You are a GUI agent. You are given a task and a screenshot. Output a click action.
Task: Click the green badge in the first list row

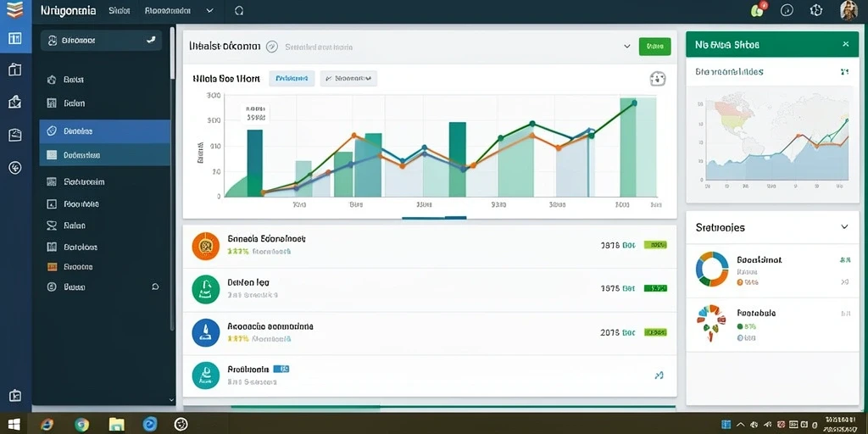655,245
